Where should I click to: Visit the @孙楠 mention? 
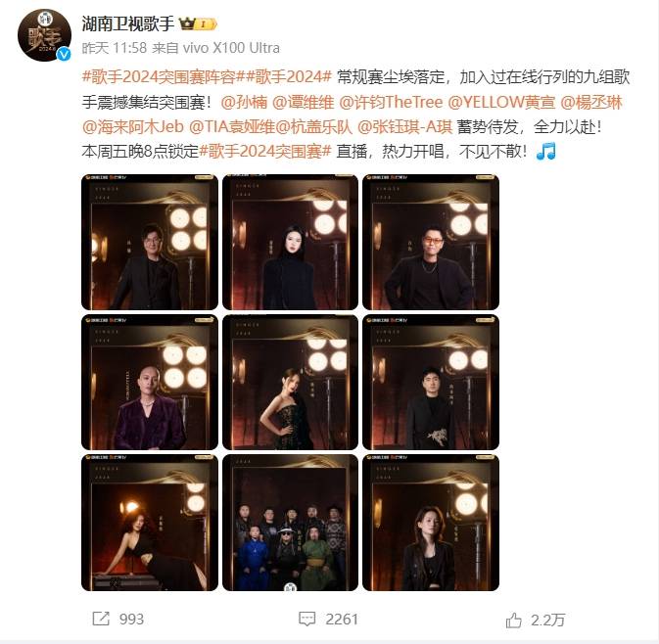click(244, 102)
